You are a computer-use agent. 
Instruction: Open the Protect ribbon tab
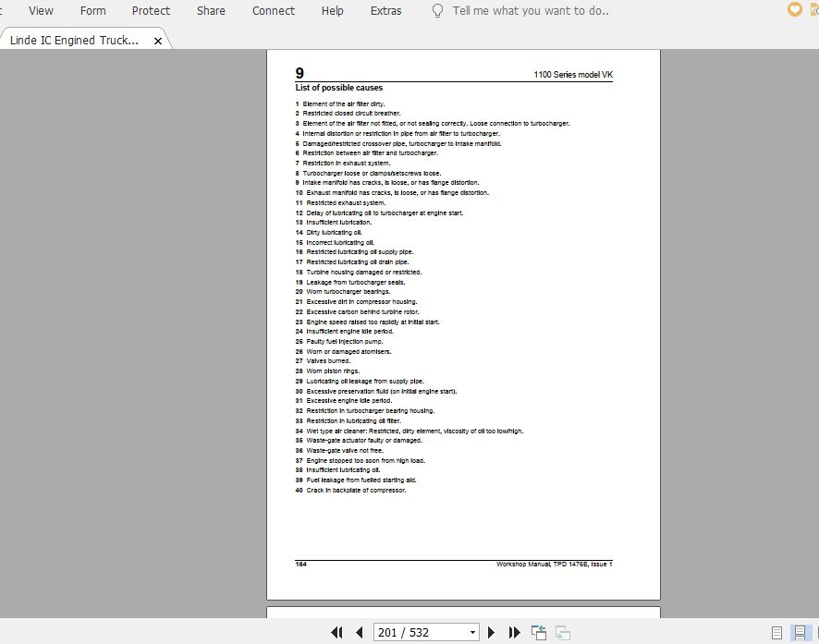coord(151,10)
